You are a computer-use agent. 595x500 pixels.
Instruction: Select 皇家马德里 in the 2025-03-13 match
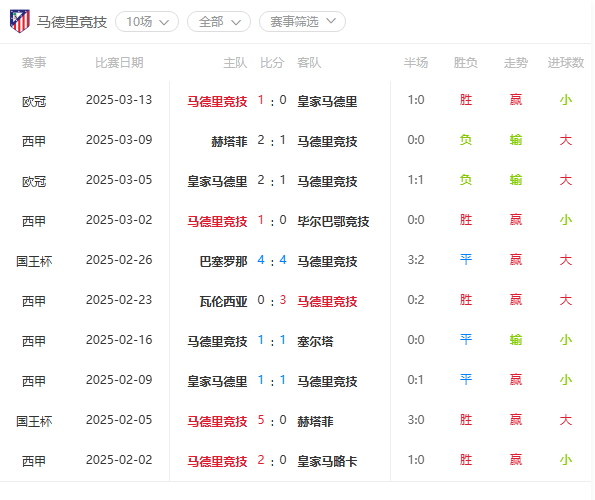pos(327,101)
